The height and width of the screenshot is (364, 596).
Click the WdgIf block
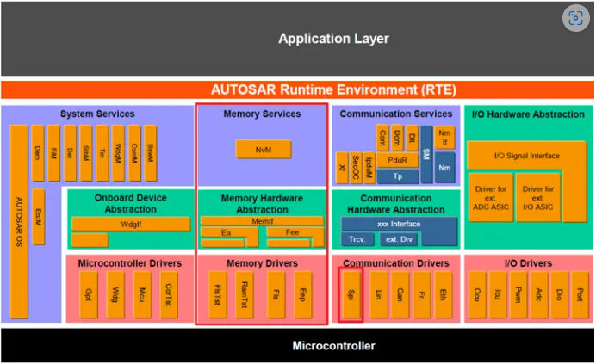click(131, 225)
